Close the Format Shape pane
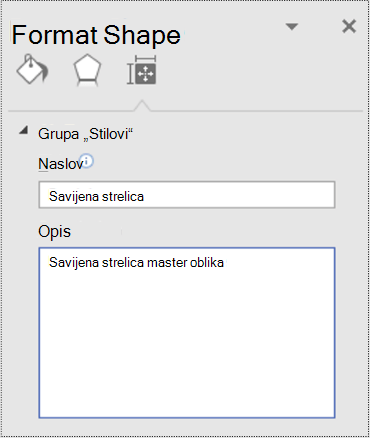 349,26
